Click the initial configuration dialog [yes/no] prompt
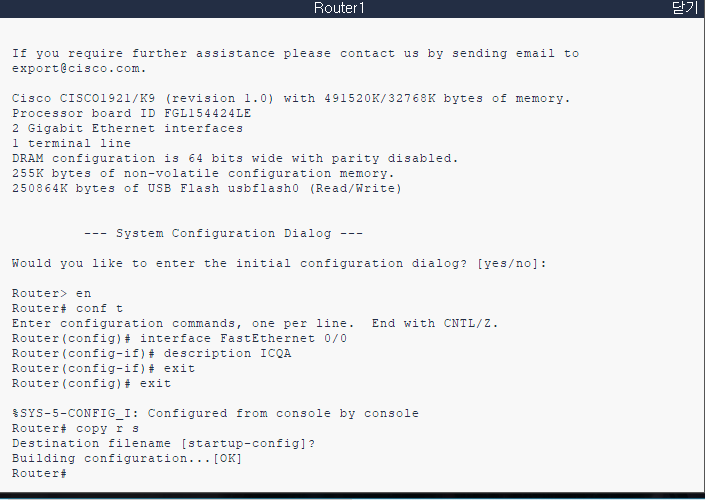Image resolution: width=705 pixels, height=500 pixels. coord(279,263)
